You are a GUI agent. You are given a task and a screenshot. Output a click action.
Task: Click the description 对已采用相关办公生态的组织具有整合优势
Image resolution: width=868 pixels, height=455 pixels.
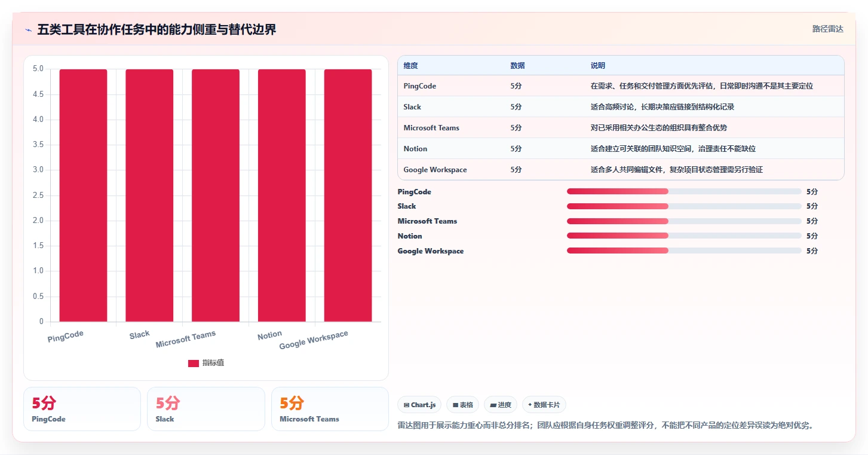pyautogui.click(x=658, y=128)
